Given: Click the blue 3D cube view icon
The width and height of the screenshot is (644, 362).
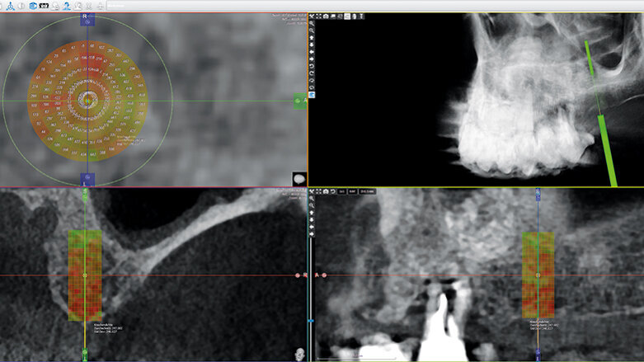Looking at the screenshot, I should 33,6.
